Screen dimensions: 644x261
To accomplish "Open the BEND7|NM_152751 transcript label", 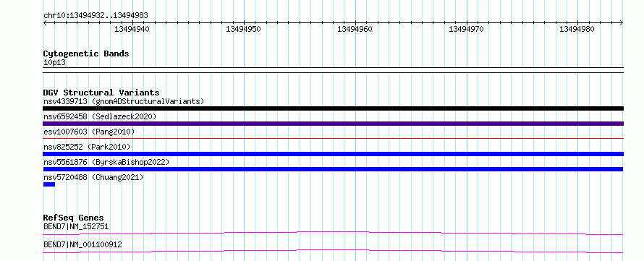I will pyautogui.click(x=76, y=226).
